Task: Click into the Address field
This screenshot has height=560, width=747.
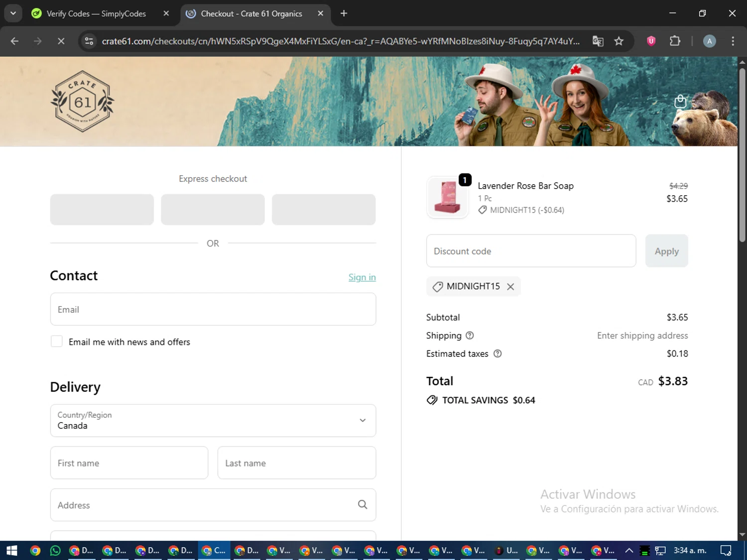Action: (x=213, y=505)
